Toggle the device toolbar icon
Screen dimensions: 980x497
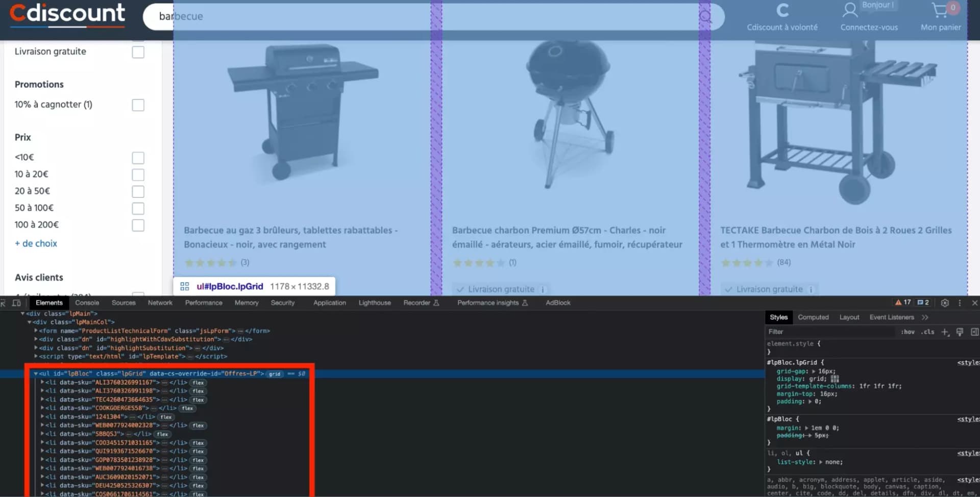[16, 303]
